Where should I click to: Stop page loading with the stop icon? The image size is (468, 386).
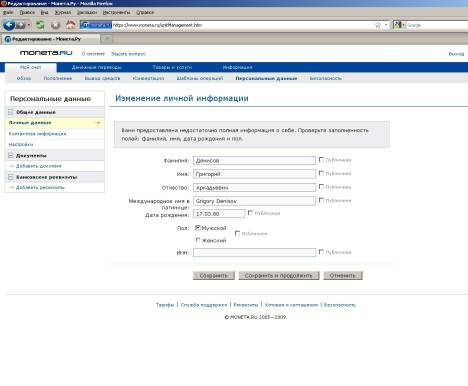tap(55, 25)
